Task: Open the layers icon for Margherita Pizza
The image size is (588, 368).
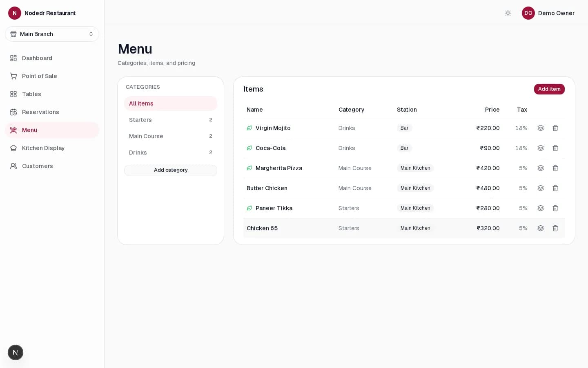Action: pyautogui.click(x=541, y=168)
